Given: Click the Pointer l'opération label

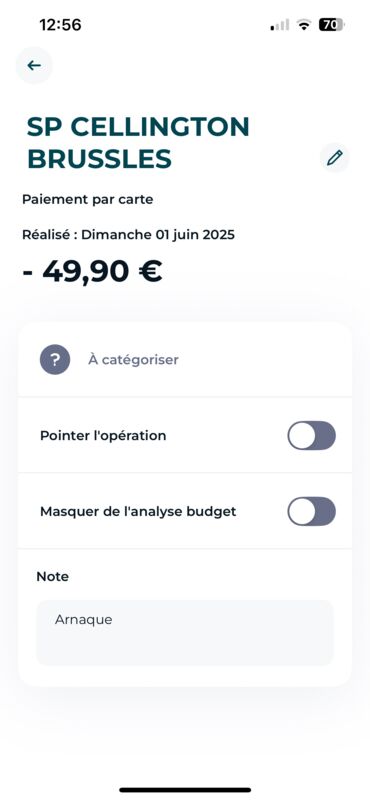Looking at the screenshot, I should pyautogui.click(x=103, y=436).
